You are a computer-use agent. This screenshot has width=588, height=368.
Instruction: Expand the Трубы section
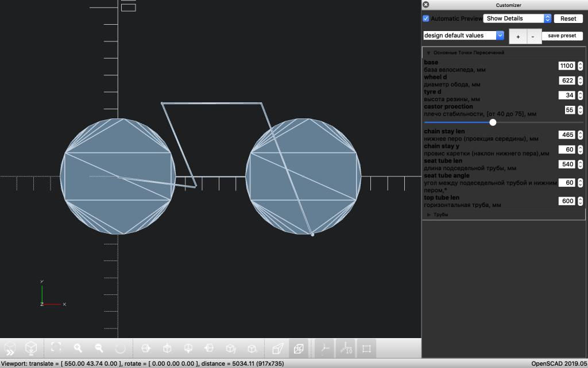[x=429, y=214]
